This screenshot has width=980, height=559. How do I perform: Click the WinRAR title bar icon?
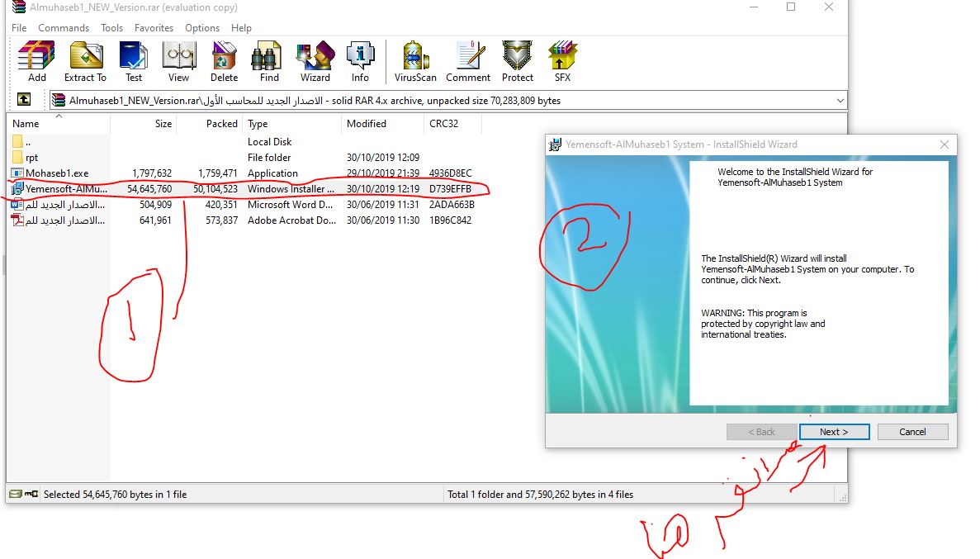click(x=19, y=7)
